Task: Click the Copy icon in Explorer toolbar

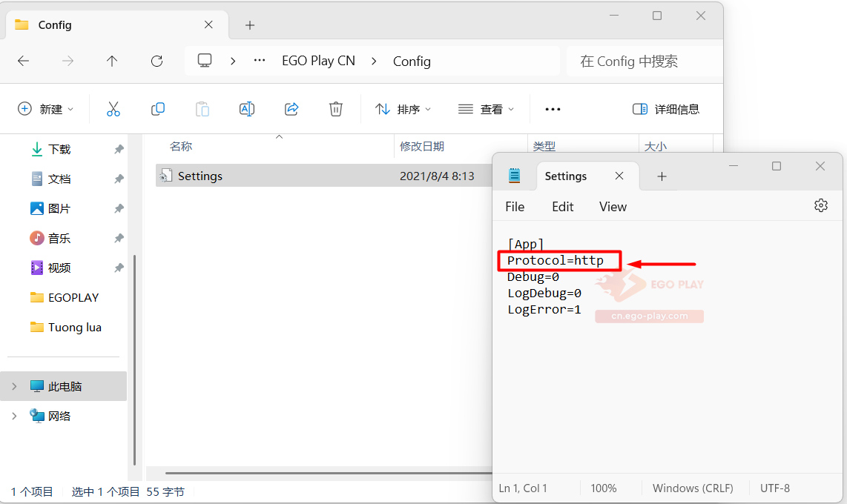Action: tap(158, 109)
